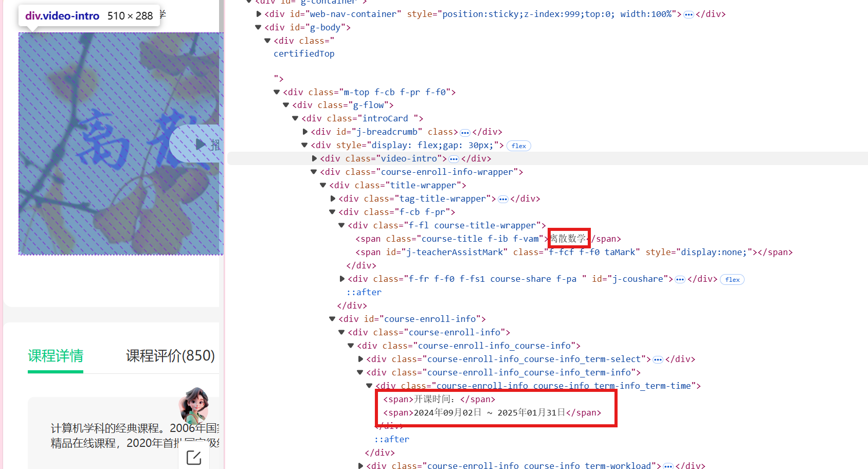Click ellipsis of j-breadcrumb node
This screenshot has width=868, height=469.
point(465,133)
